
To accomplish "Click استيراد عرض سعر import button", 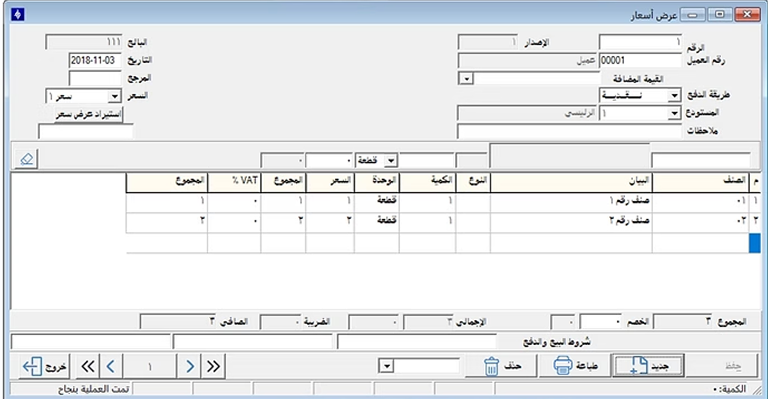I will (88, 115).
